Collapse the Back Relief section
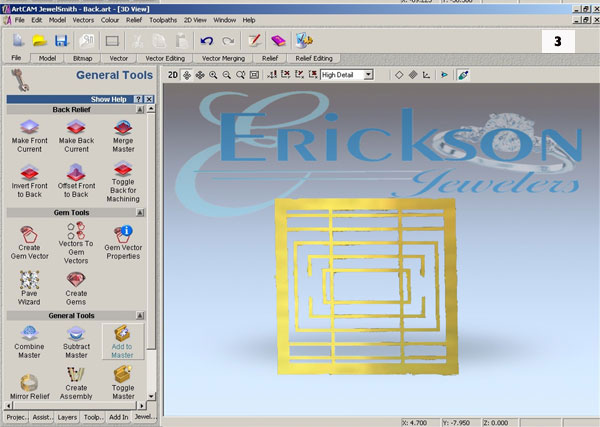Screen dimensions: 600x427 pyautogui.click(x=140, y=110)
